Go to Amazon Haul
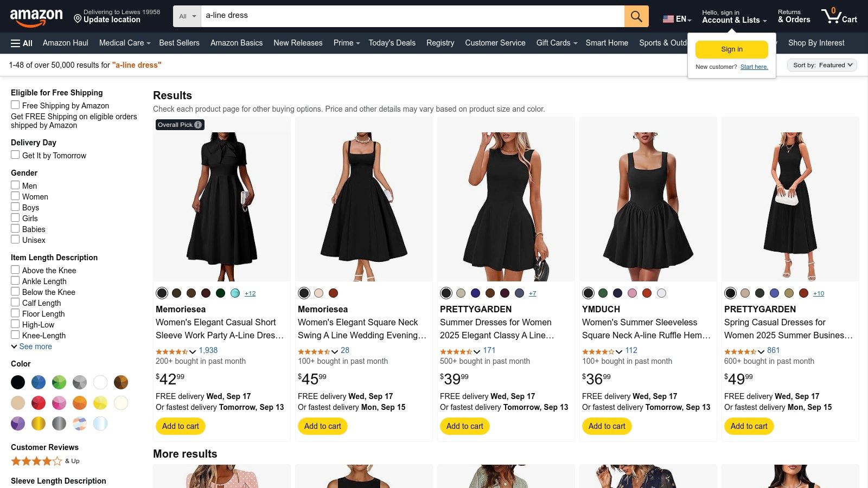The width and height of the screenshot is (868, 488). point(66,43)
